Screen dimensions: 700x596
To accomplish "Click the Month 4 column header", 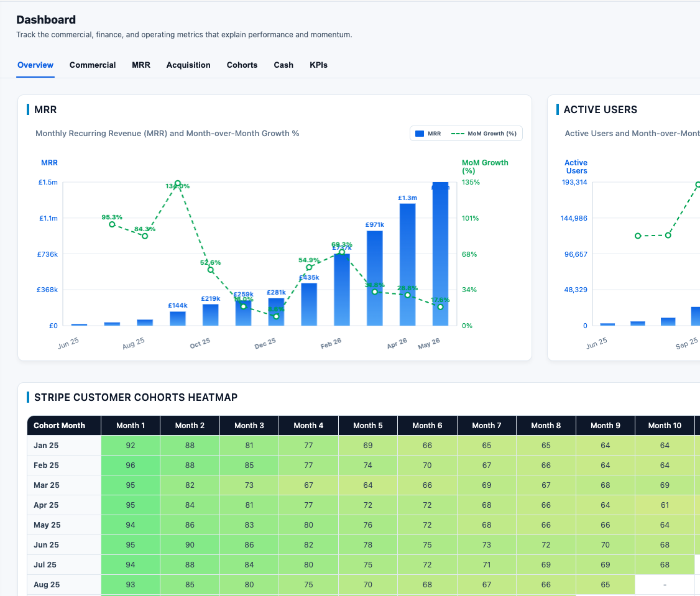I will pos(308,426).
